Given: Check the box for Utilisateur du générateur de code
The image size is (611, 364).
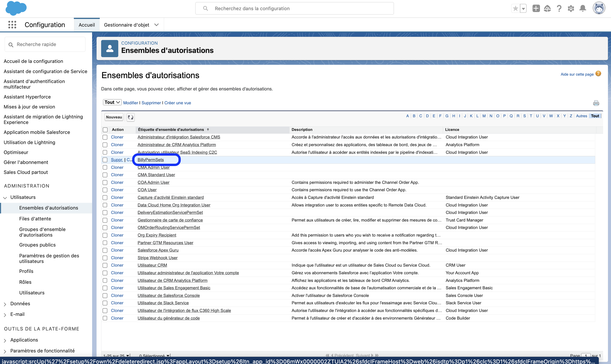Looking at the screenshot, I should point(105,318).
